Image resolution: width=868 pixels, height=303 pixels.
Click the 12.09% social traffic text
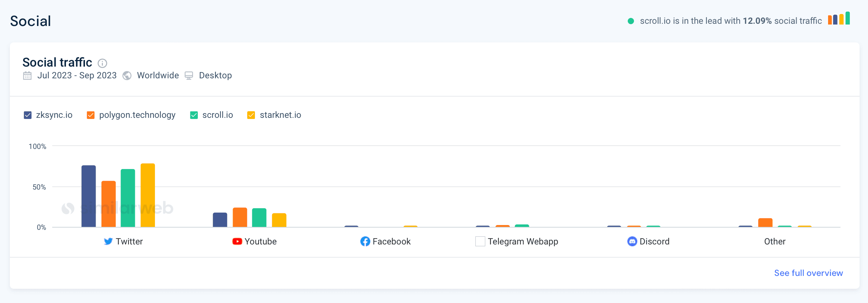pos(782,21)
